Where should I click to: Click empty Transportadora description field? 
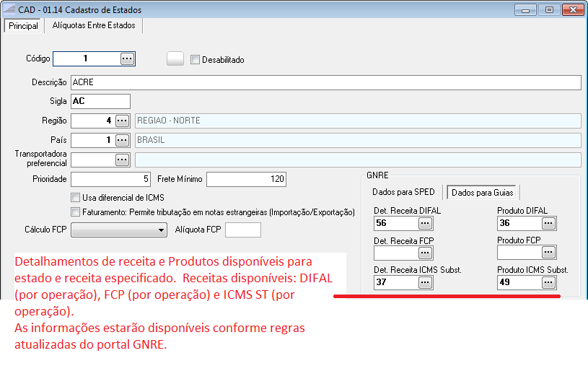click(x=358, y=160)
